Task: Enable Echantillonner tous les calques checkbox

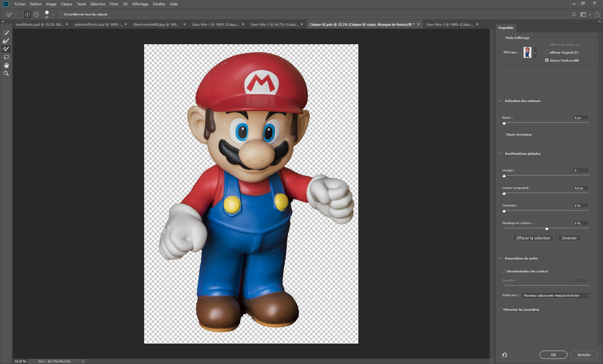Action: click(61, 14)
